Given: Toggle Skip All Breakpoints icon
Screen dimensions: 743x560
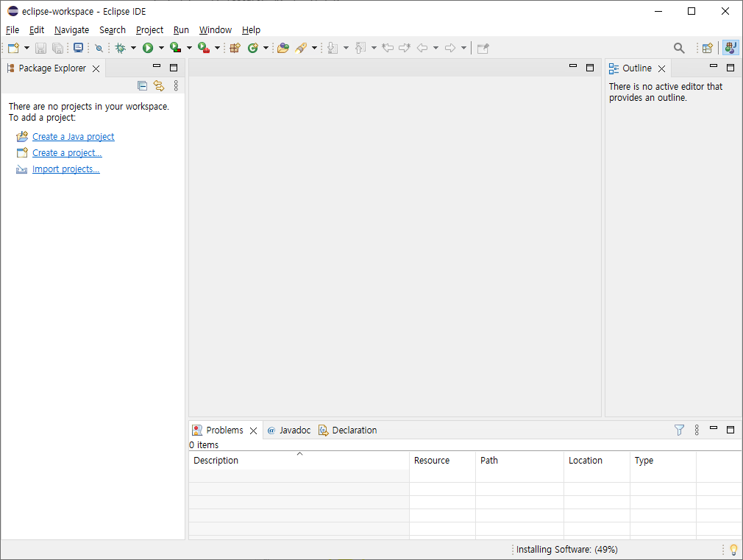Looking at the screenshot, I should [x=99, y=48].
